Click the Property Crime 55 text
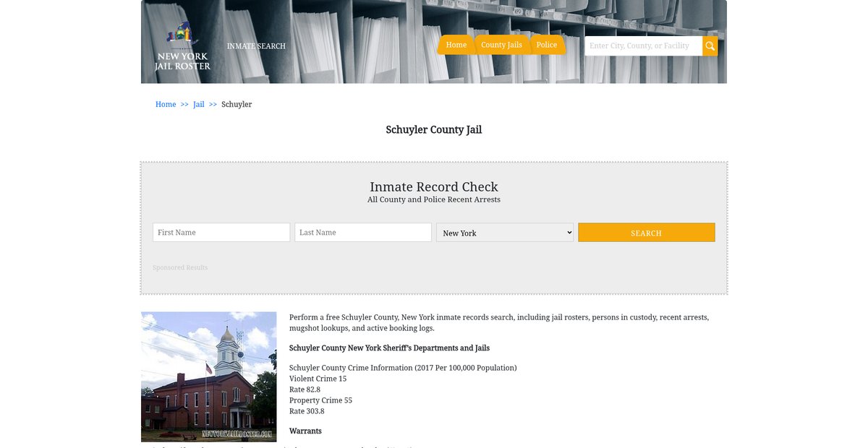 point(320,400)
